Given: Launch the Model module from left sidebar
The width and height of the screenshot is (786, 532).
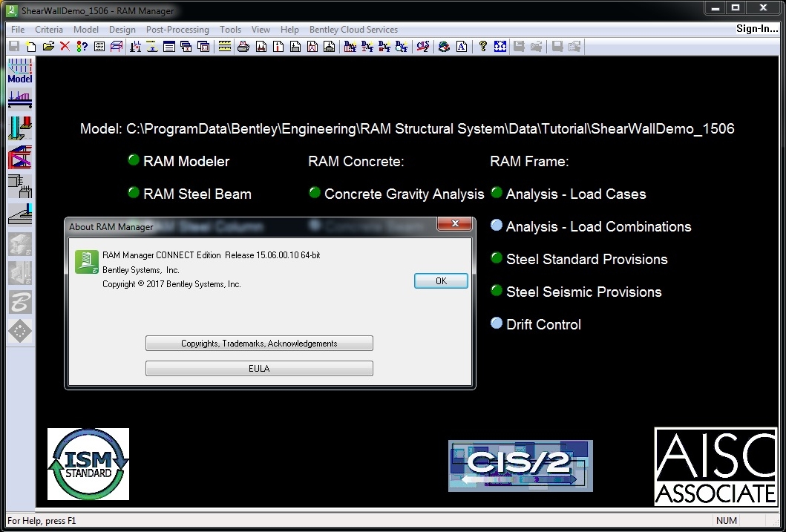Looking at the screenshot, I should pyautogui.click(x=20, y=70).
